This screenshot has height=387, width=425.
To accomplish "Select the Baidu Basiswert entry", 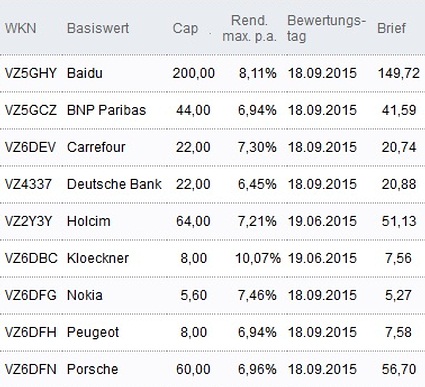I will 84,73.
